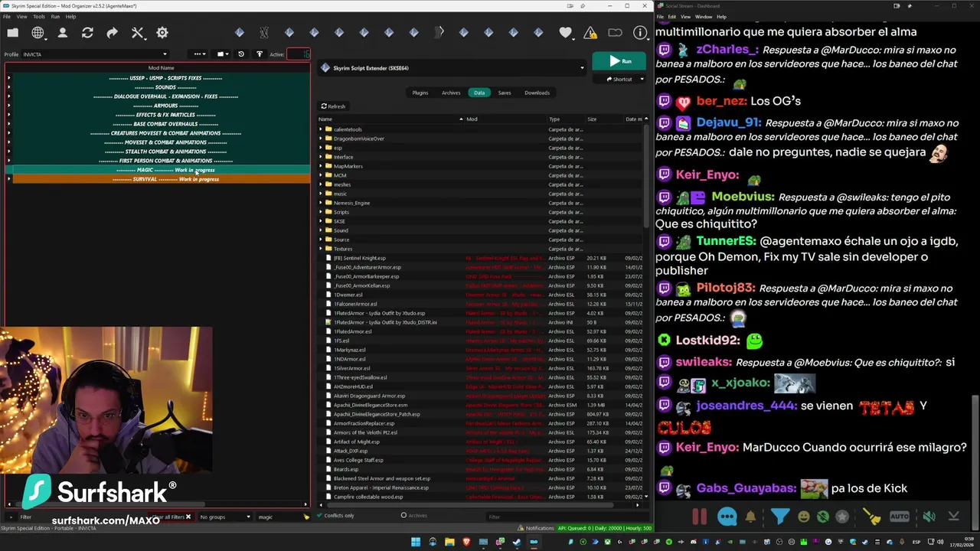The image size is (980, 551).
Task: Toggle the AUTO button in Social Stream
Action: pos(900,517)
